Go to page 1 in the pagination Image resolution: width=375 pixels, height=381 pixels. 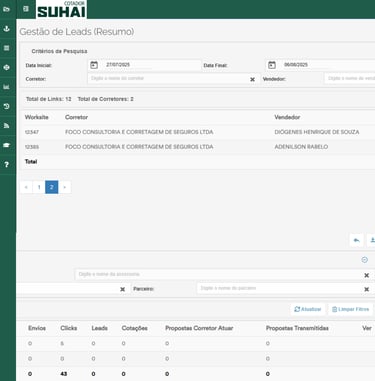coord(39,187)
